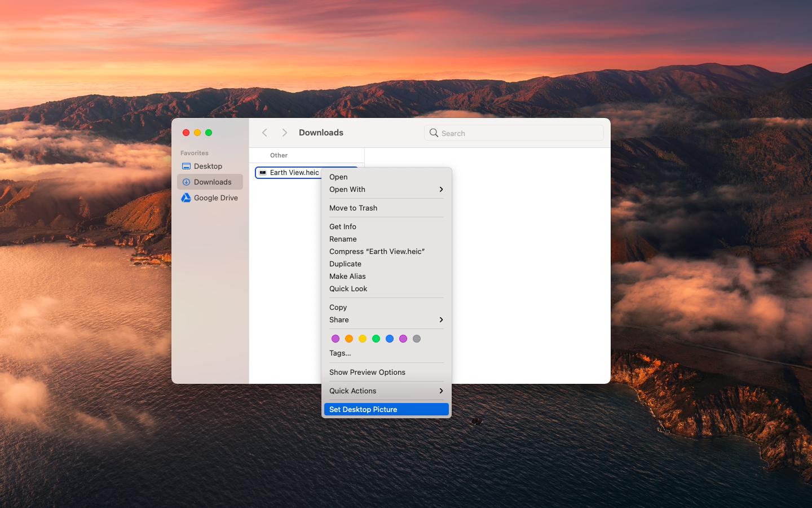
Task: Apply the gray tag color
Action: 417,339
